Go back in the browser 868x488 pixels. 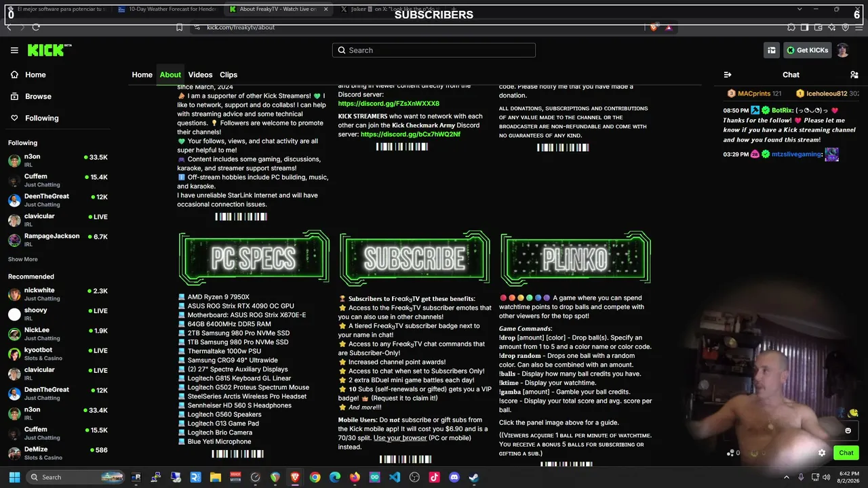[x=9, y=27]
